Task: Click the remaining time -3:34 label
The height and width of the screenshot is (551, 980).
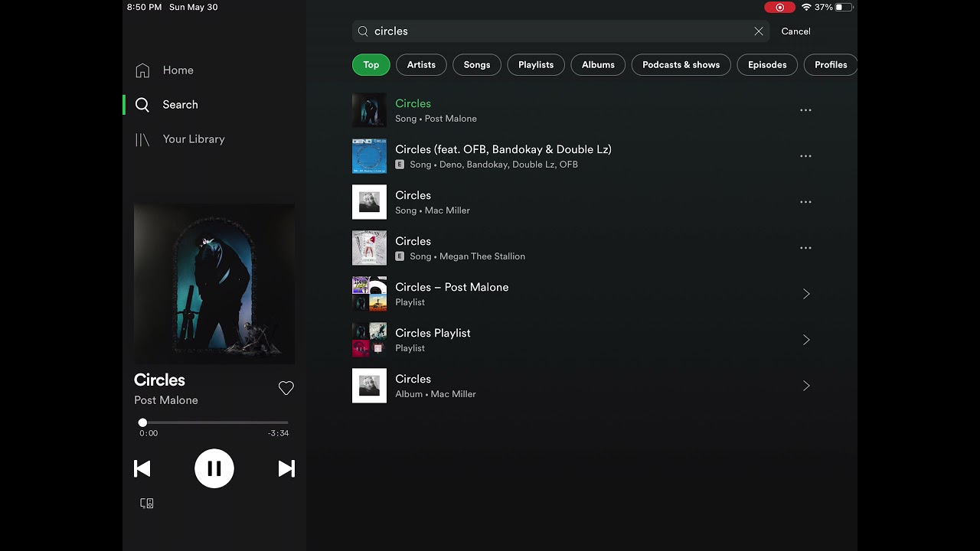Action: click(279, 433)
